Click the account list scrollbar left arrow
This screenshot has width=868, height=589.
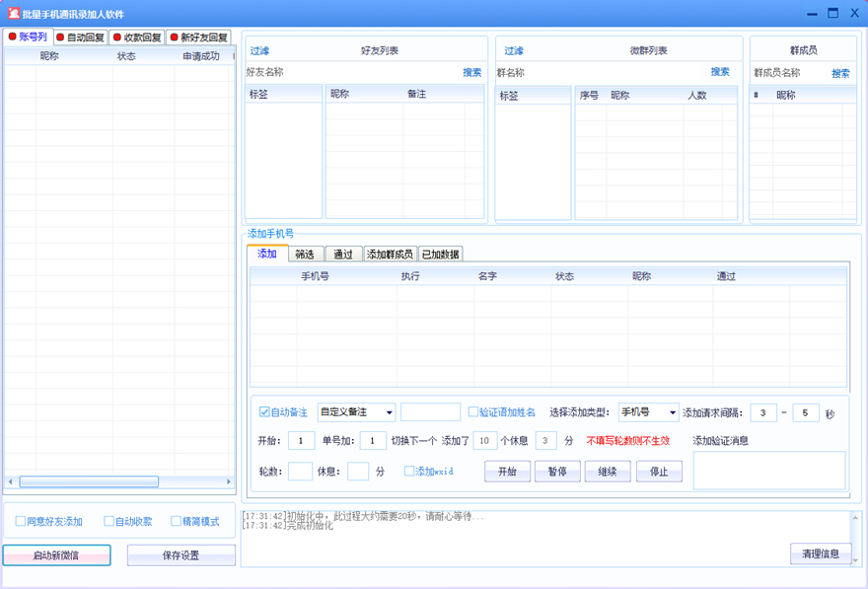click(10, 481)
